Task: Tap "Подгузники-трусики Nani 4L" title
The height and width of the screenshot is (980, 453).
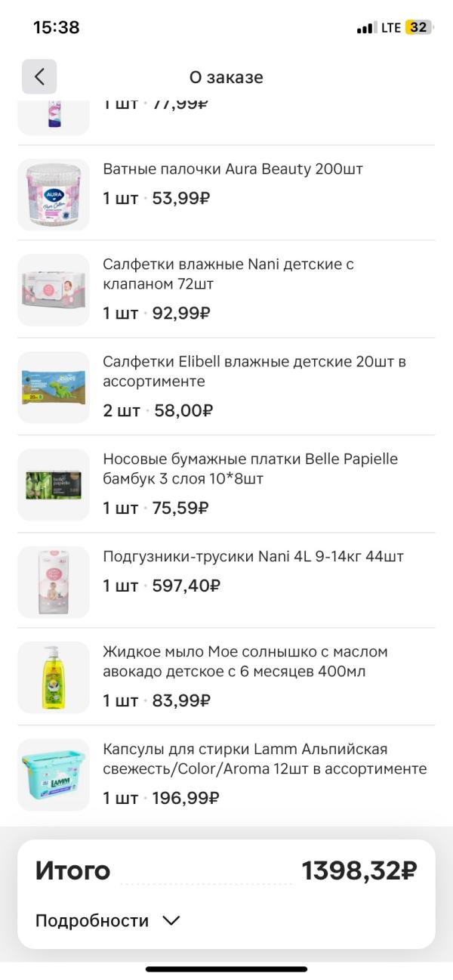Action: pos(253,557)
